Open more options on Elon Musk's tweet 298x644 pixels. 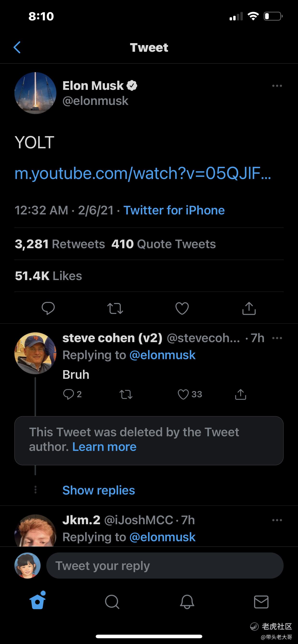(x=277, y=86)
